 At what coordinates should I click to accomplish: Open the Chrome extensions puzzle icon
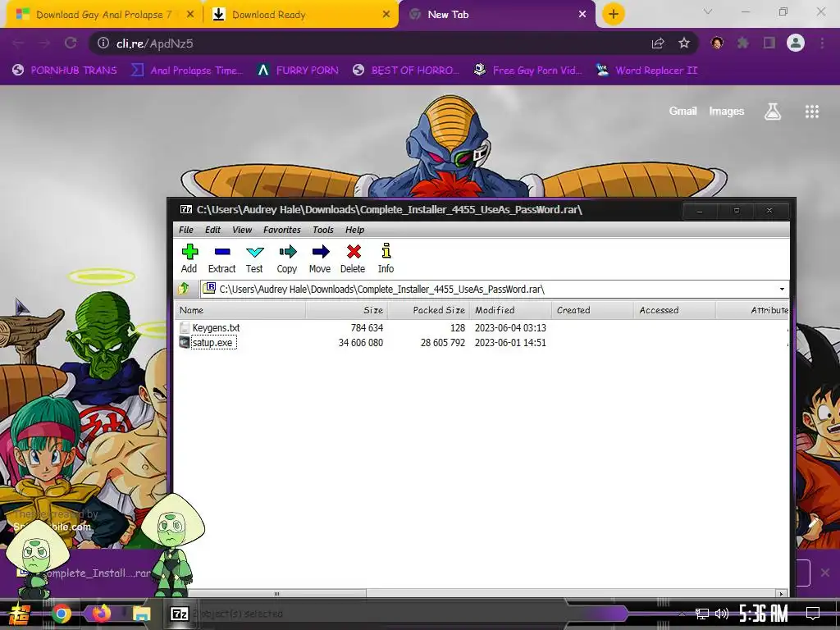coord(743,43)
